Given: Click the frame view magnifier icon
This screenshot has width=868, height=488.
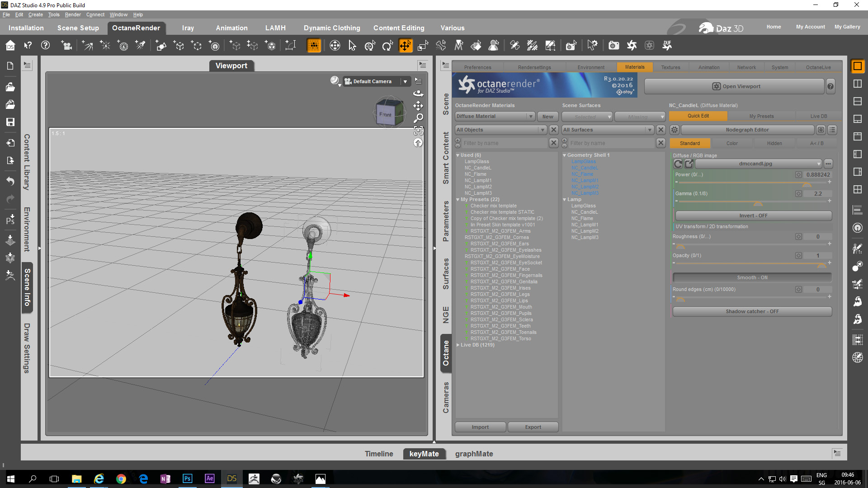Looking at the screenshot, I should pyautogui.click(x=419, y=118).
